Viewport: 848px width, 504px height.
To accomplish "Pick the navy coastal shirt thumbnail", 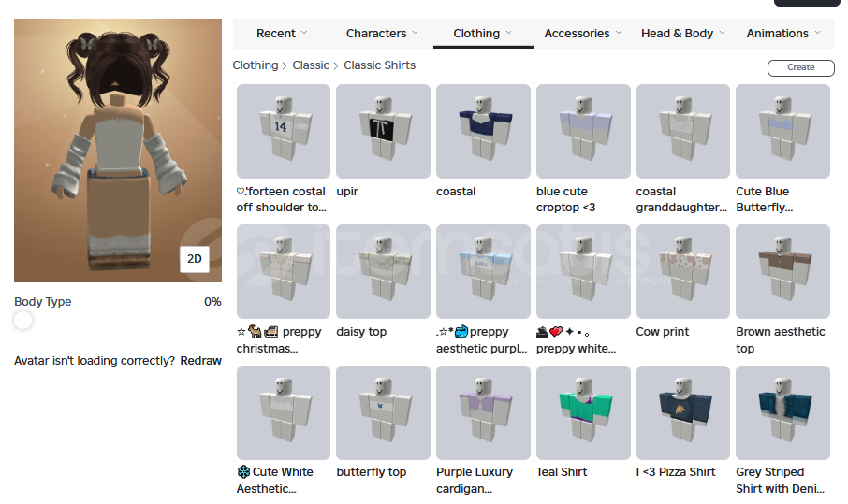I will [483, 131].
